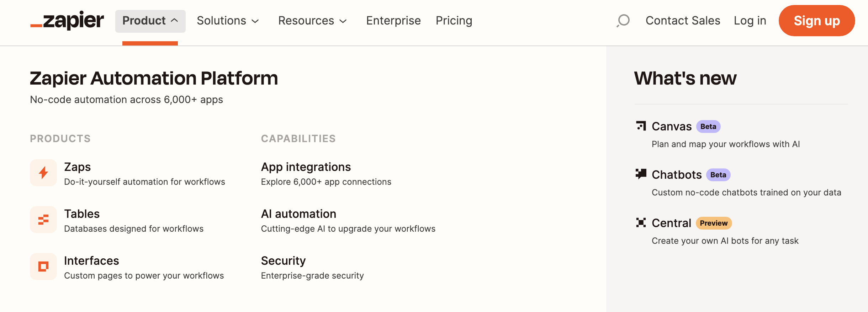Click the Central icon in What's new
Screen dimensions: 868x312
641,222
